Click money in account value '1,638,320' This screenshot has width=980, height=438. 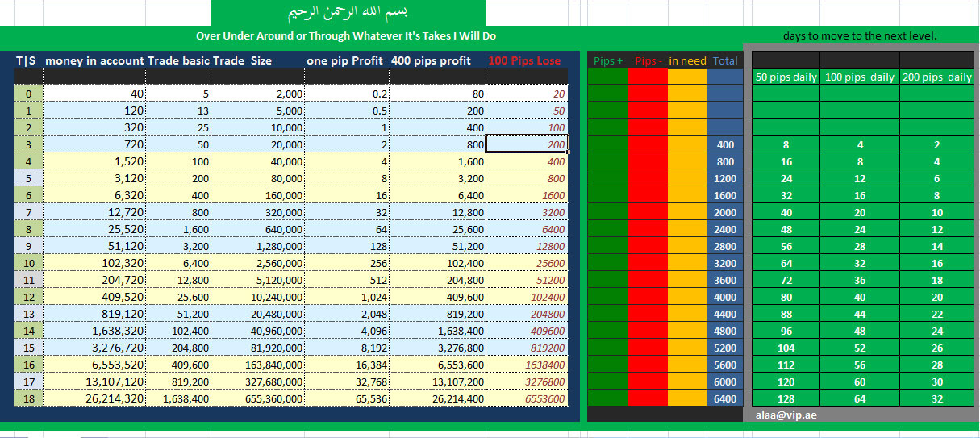tap(94, 331)
